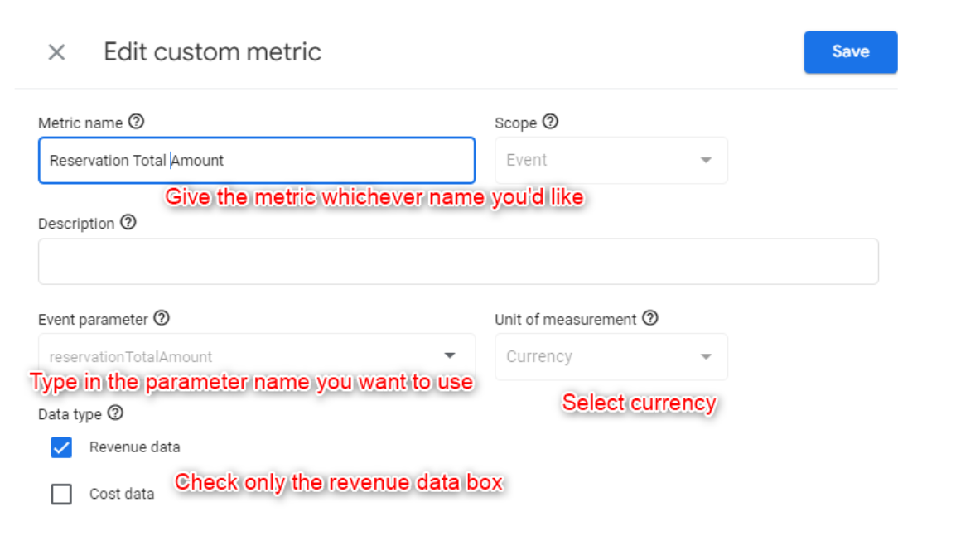Focus the Description text field

click(x=458, y=261)
